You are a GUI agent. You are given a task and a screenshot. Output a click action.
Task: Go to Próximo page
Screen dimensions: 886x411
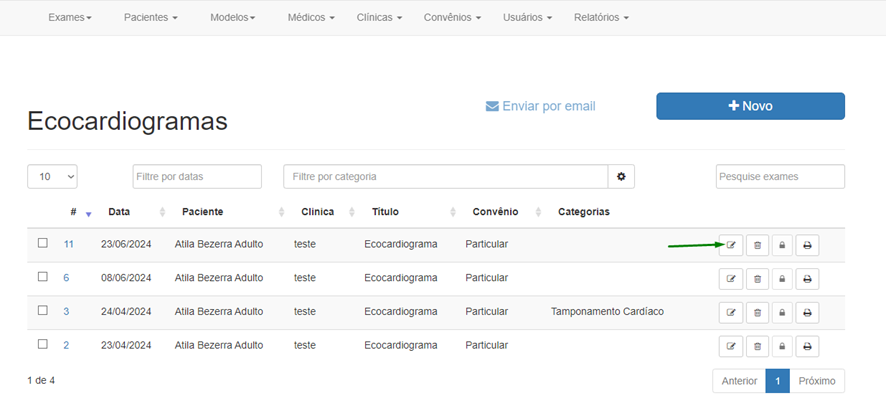coord(817,381)
